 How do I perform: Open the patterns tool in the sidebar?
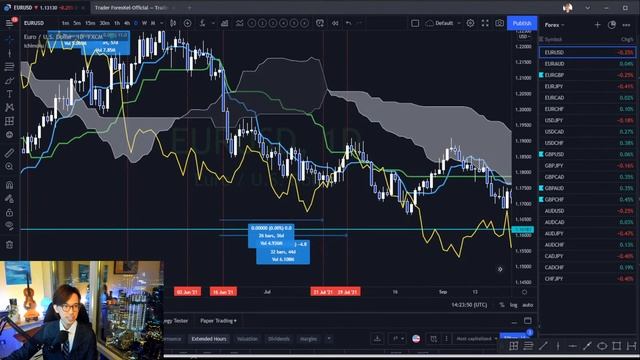[x=9, y=107]
